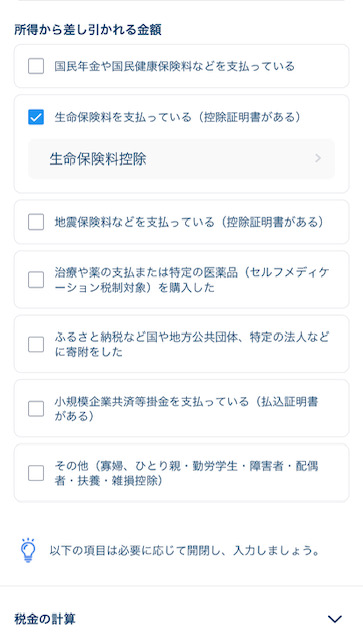Enable the 治療や薬の支払 checkbox
Screen dimensions: 363x640
pos(36,280)
